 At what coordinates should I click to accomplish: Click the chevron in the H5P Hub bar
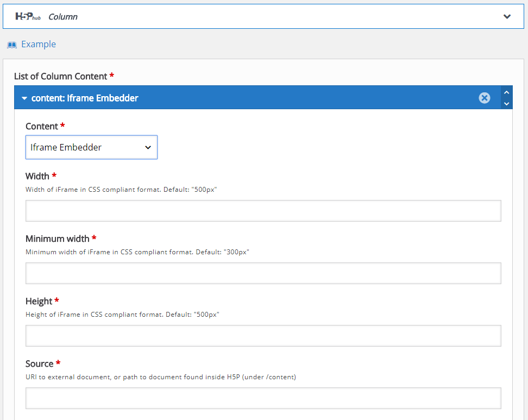coord(507,16)
